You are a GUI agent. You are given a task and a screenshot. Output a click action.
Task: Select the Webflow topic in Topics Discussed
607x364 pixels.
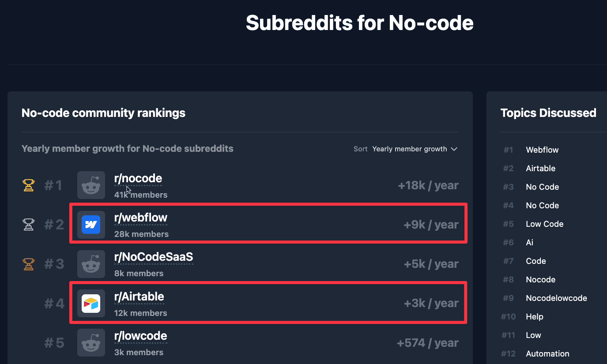542,150
